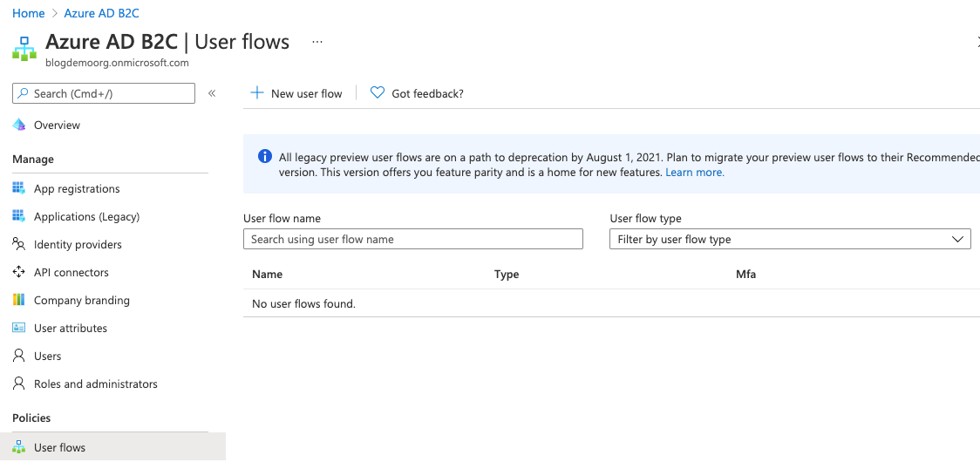Open the Home breadcrumb link
980x462 pixels.
point(28,13)
